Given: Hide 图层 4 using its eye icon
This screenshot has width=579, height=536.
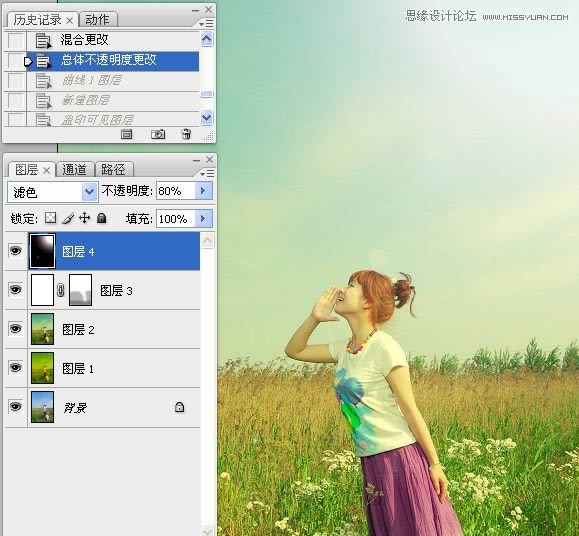Looking at the screenshot, I should point(15,251).
